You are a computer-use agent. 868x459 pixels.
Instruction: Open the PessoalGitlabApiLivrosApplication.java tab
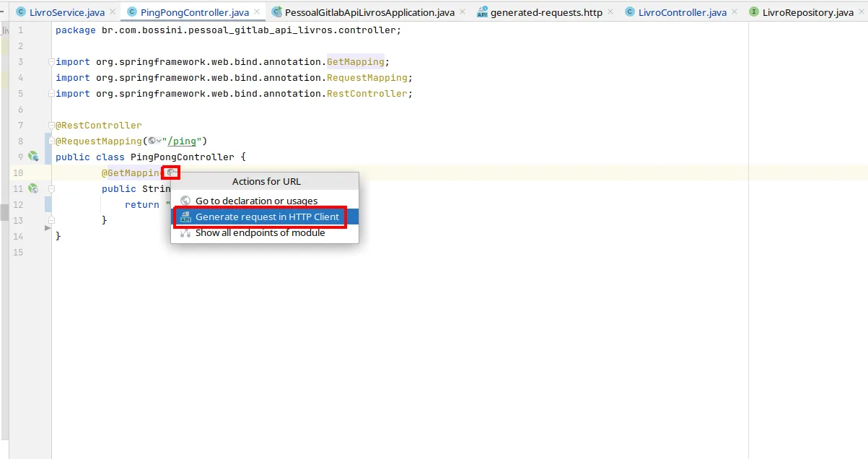pyautogui.click(x=369, y=12)
